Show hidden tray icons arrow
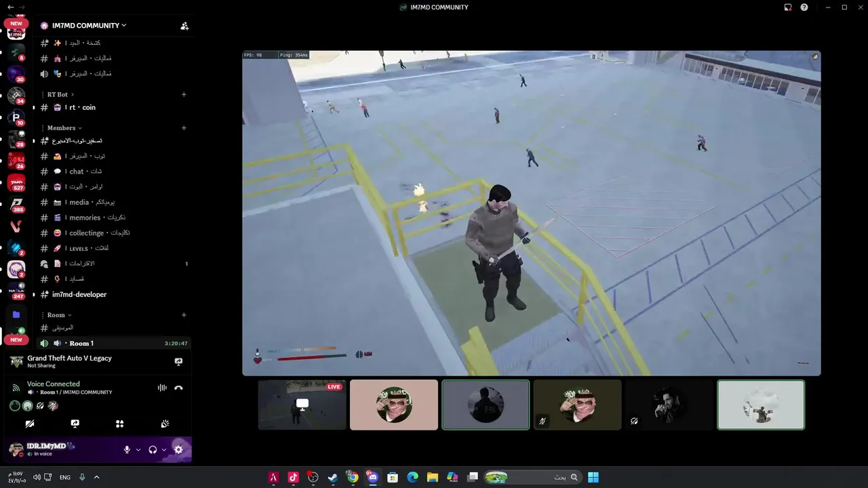Viewport: 868px width, 488px height. (96, 477)
